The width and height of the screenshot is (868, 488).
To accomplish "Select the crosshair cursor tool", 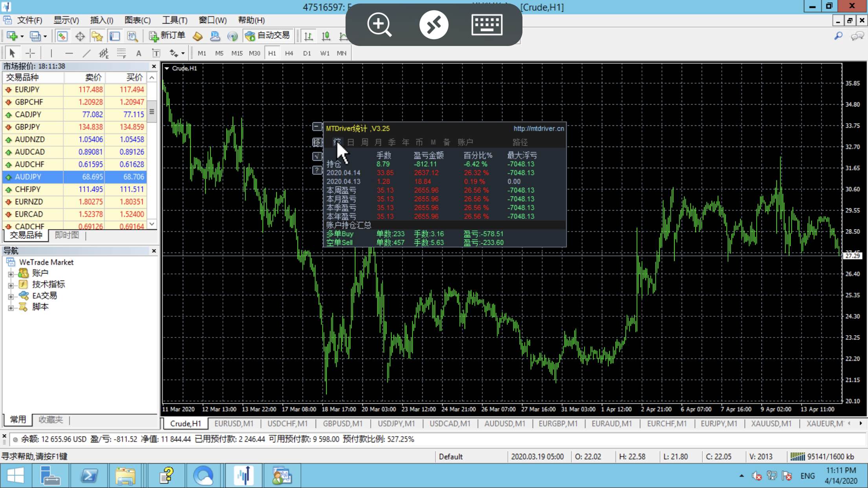I will click(30, 53).
